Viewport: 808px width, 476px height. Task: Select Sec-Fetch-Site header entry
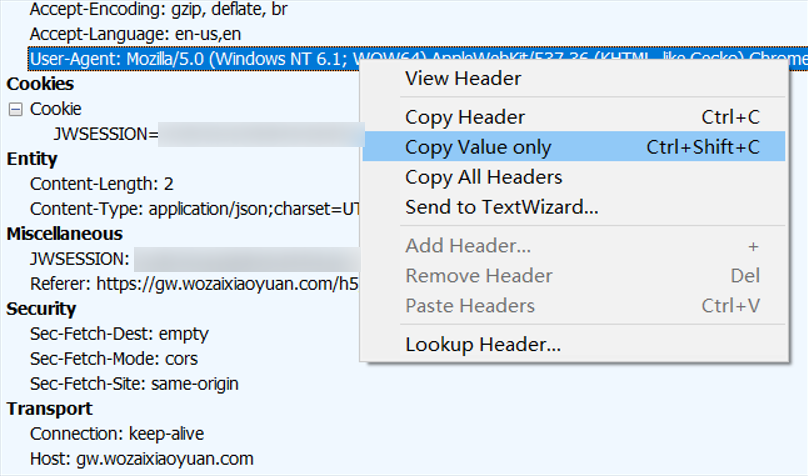pyautogui.click(x=134, y=384)
